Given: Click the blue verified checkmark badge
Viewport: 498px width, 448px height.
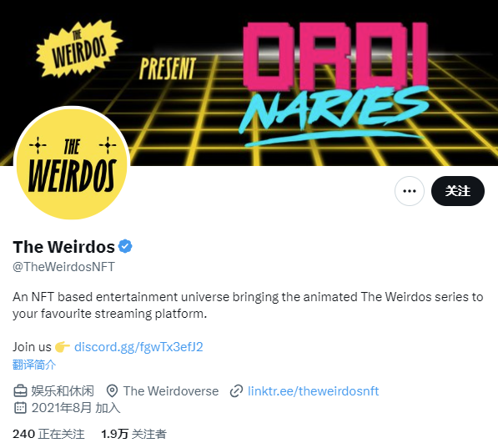Looking at the screenshot, I should coord(125,246).
